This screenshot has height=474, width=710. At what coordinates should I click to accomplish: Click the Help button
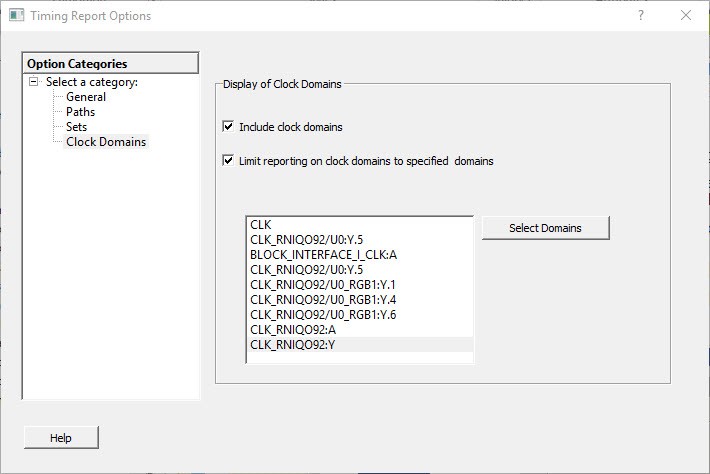[61, 438]
